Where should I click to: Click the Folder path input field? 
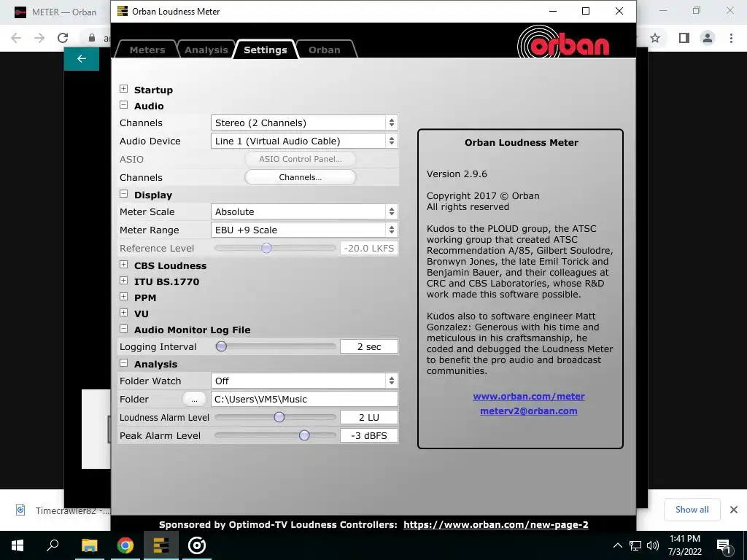tap(304, 399)
